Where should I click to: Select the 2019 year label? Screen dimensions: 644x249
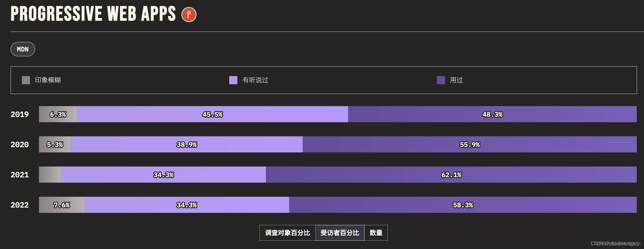pyautogui.click(x=19, y=114)
